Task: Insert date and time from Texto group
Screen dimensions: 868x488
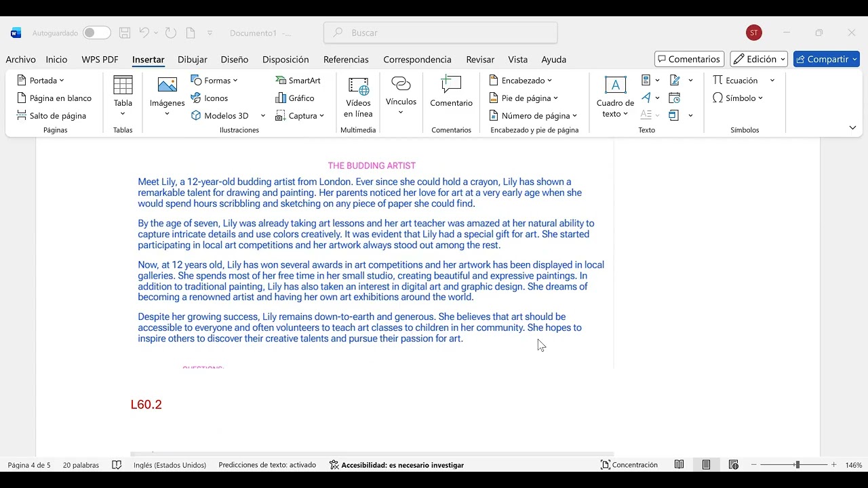Action: coord(675,98)
